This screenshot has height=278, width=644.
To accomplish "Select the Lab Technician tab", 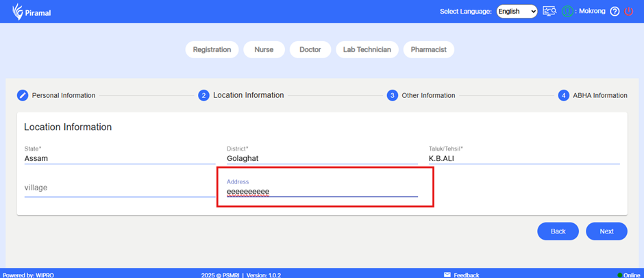I will (367, 50).
